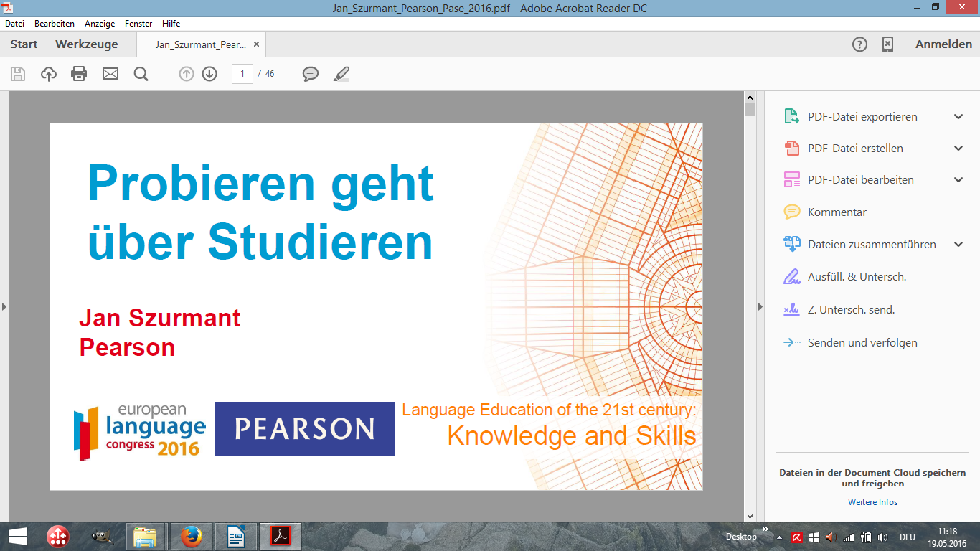Select the highlight text tool
Viewport: 980px width, 551px height.
point(341,74)
